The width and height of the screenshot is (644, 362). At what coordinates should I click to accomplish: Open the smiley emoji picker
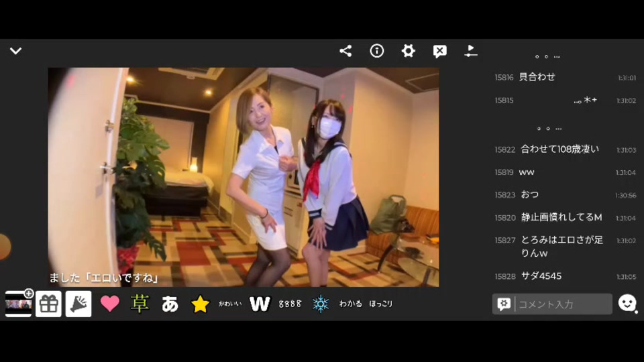pos(627,303)
